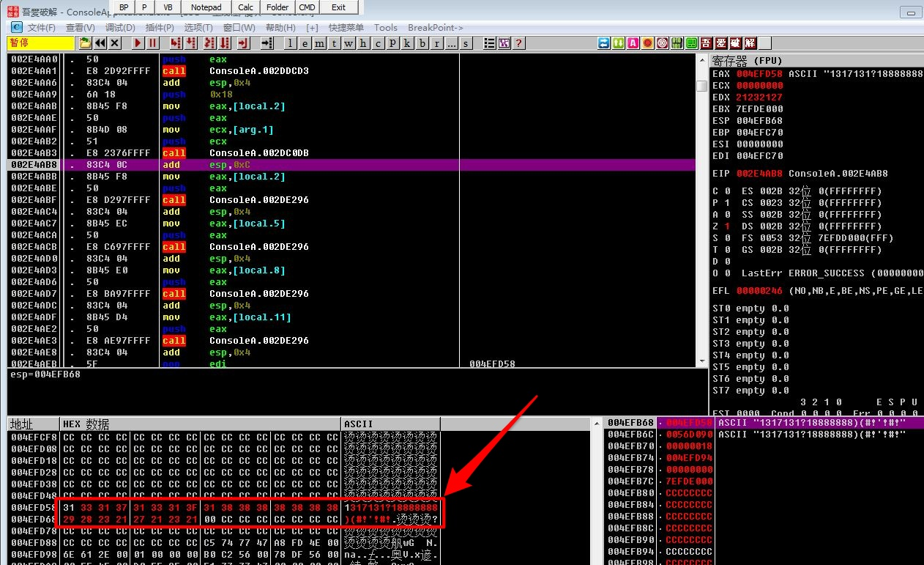Open the memory map with the 'm' button
924x565 pixels.
click(320, 43)
